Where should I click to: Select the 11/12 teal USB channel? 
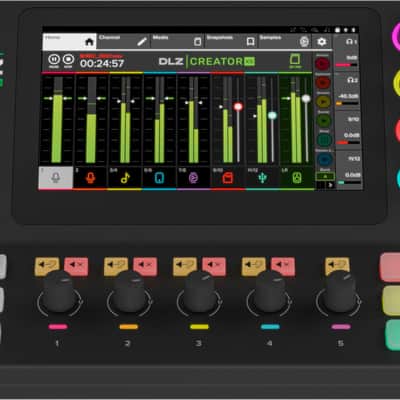point(262,178)
